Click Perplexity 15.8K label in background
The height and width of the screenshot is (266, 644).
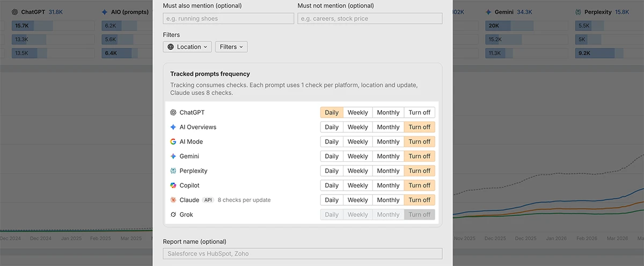(x=606, y=12)
